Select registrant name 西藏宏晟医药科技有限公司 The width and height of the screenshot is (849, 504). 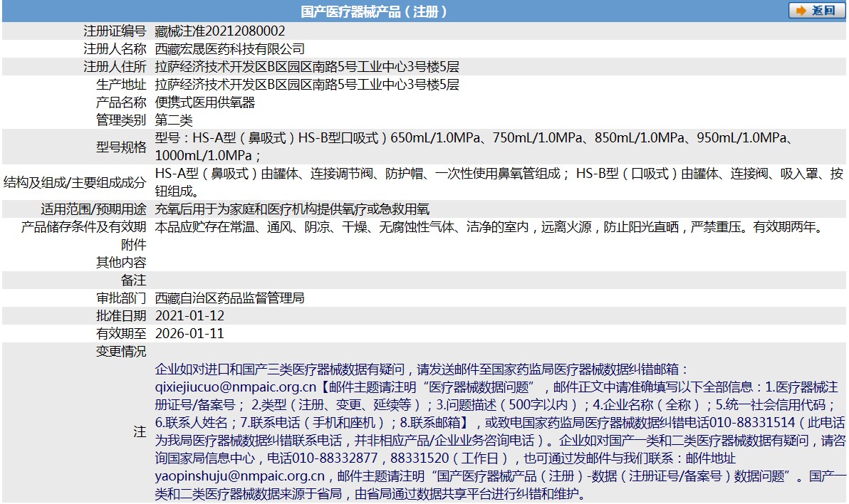click(x=229, y=49)
